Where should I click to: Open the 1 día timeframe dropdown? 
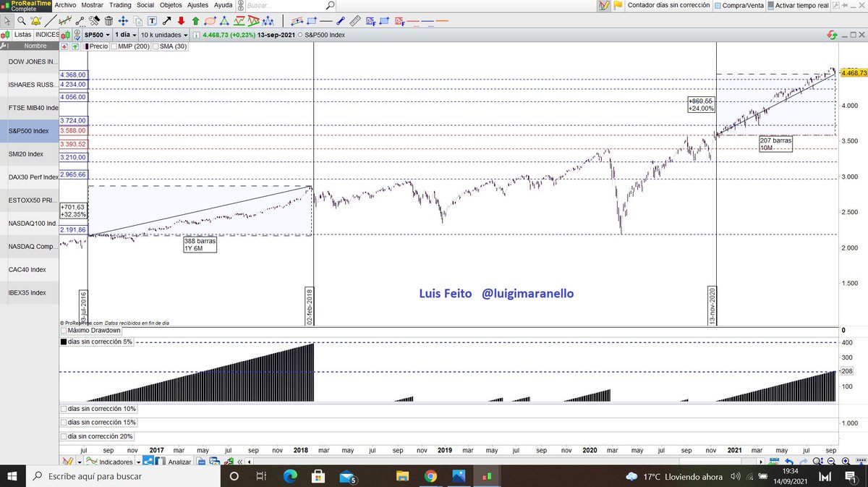coord(125,35)
